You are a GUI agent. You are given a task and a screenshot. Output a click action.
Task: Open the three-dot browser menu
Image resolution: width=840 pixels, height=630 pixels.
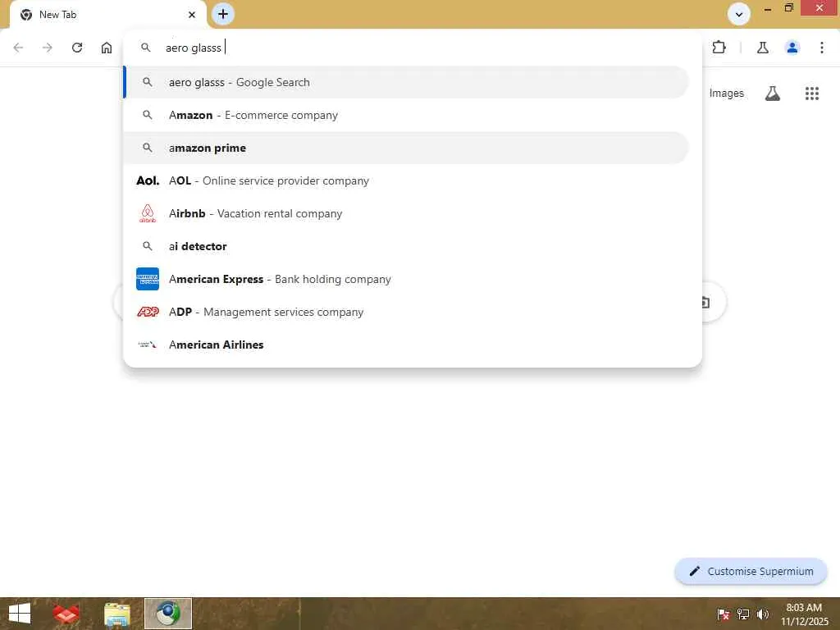822,48
